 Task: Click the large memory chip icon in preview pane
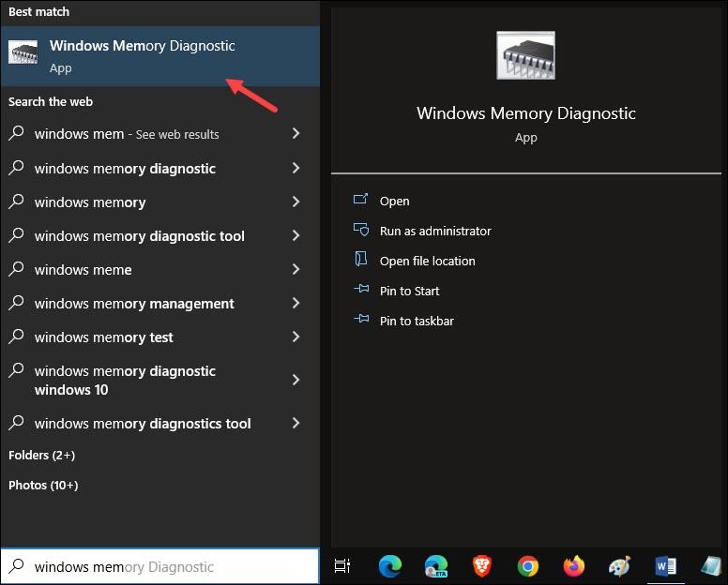click(525, 55)
